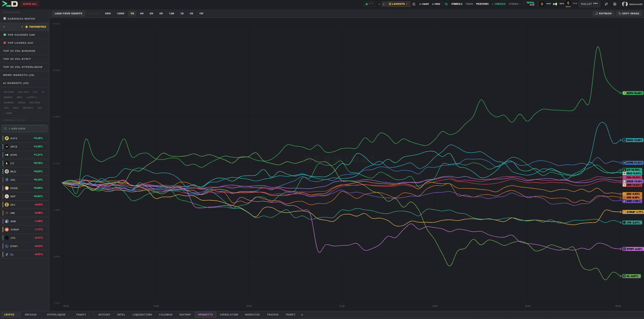Open the daemonxbt user avatar
The width and height of the screenshot is (644, 319).
point(625,4)
